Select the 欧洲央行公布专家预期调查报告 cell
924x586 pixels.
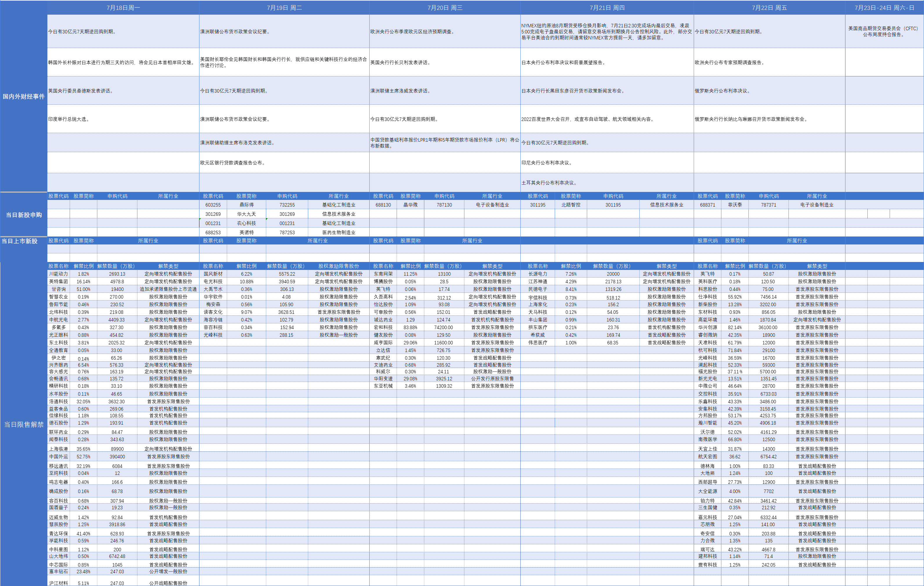pos(769,62)
